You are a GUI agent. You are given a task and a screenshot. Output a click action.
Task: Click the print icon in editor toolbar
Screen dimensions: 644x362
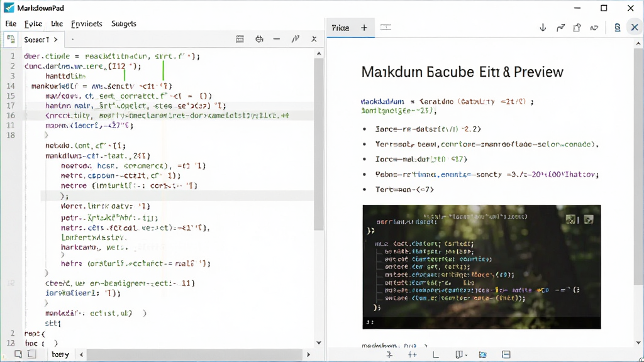coord(259,39)
